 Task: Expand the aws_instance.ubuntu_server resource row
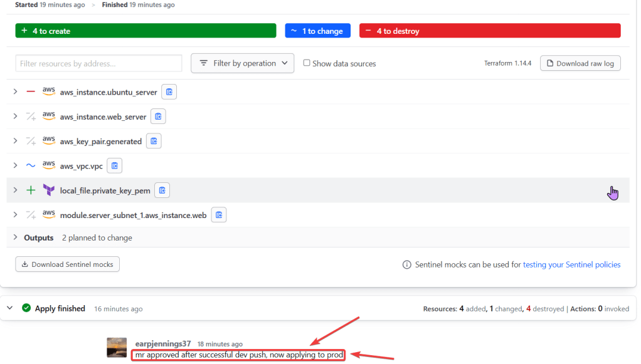click(x=15, y=92)
